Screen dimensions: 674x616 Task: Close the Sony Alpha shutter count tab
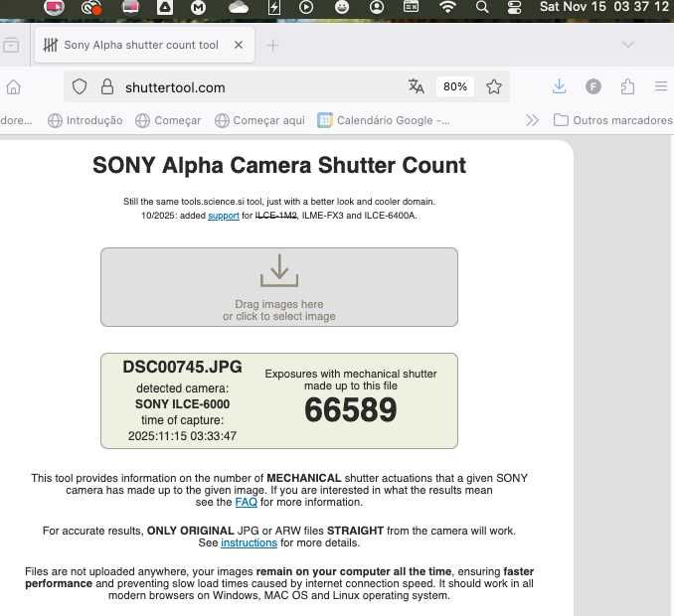[239, 45]
